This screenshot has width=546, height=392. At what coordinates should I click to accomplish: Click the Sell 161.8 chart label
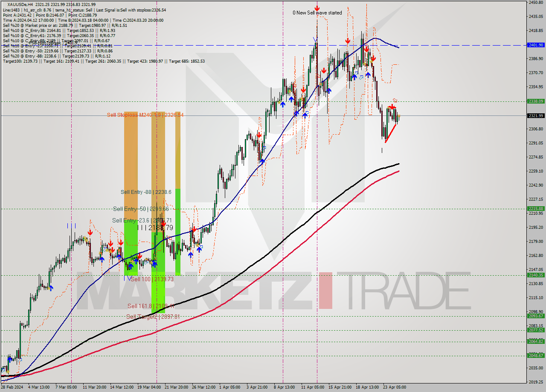(x=151, y=306)
